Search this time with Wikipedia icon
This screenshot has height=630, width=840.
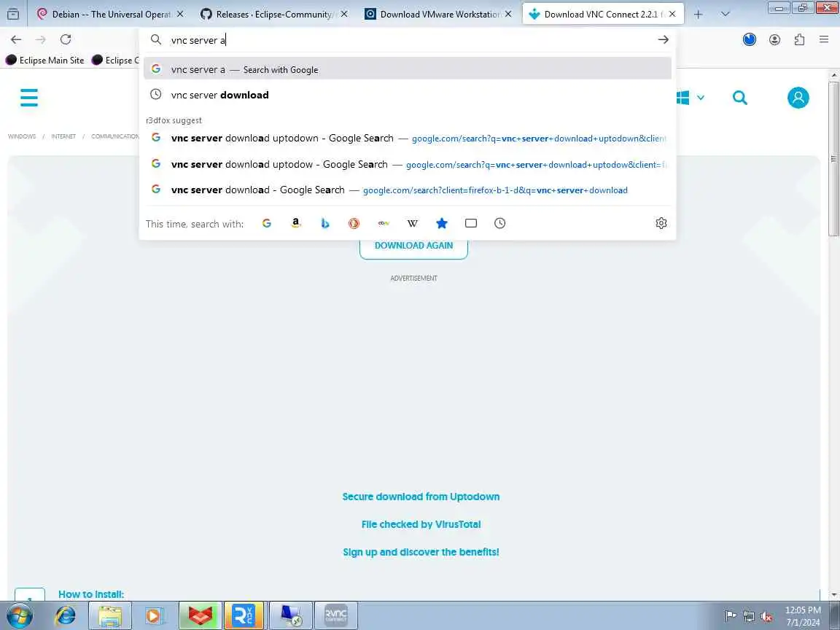click(x=412, y=223)
